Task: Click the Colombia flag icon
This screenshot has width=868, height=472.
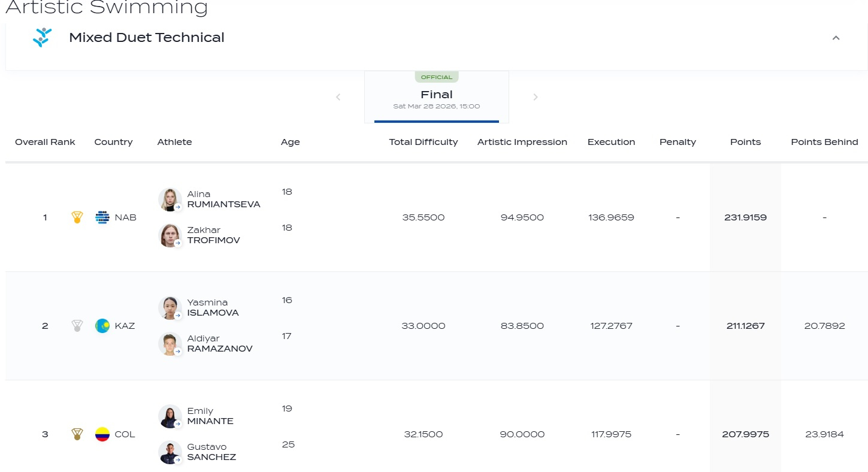Action: (102, 434)
